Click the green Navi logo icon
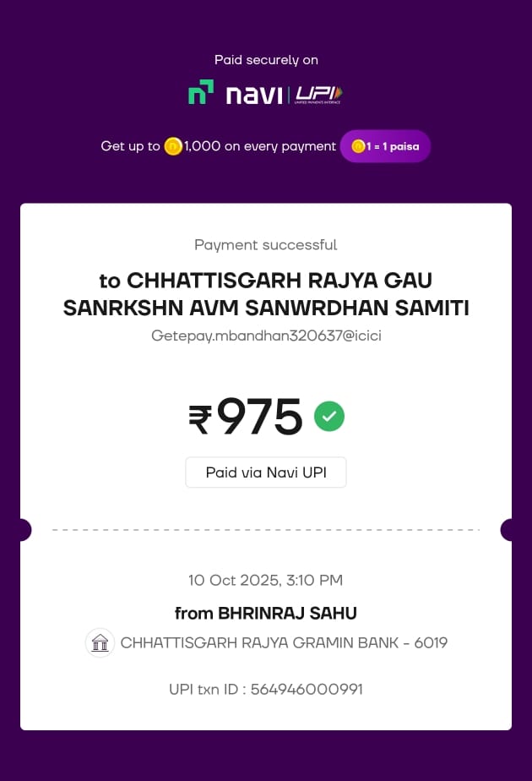The height and width of the screenshot is (781, 532). tap(201, 92)
